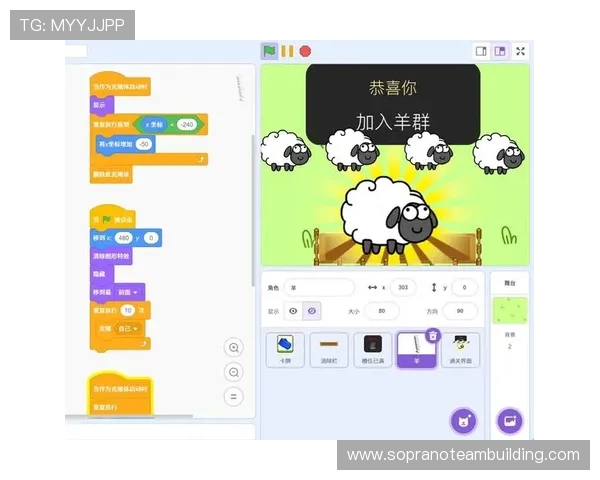
Task: Edit the -50 value in x change block
Action: click(x=143, y=144)
